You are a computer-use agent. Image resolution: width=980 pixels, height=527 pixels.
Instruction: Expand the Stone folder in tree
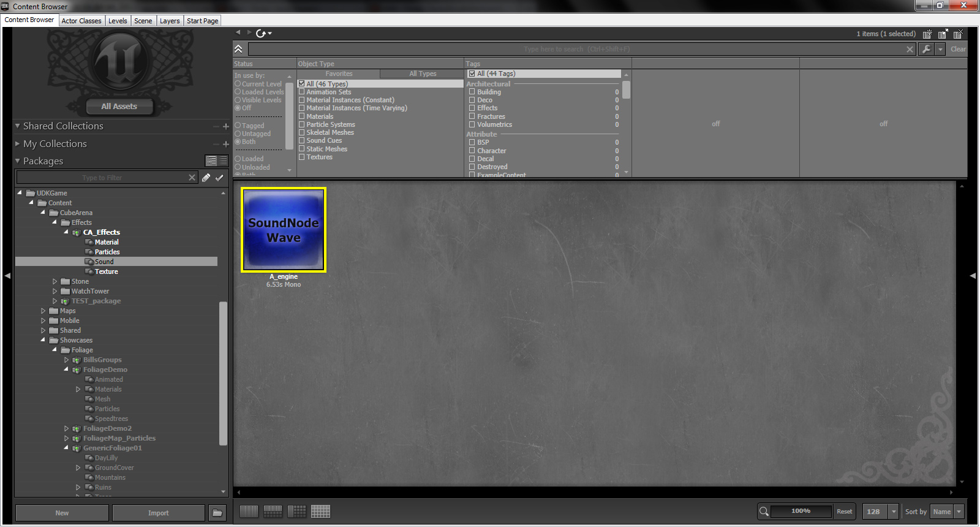[55, 282]
